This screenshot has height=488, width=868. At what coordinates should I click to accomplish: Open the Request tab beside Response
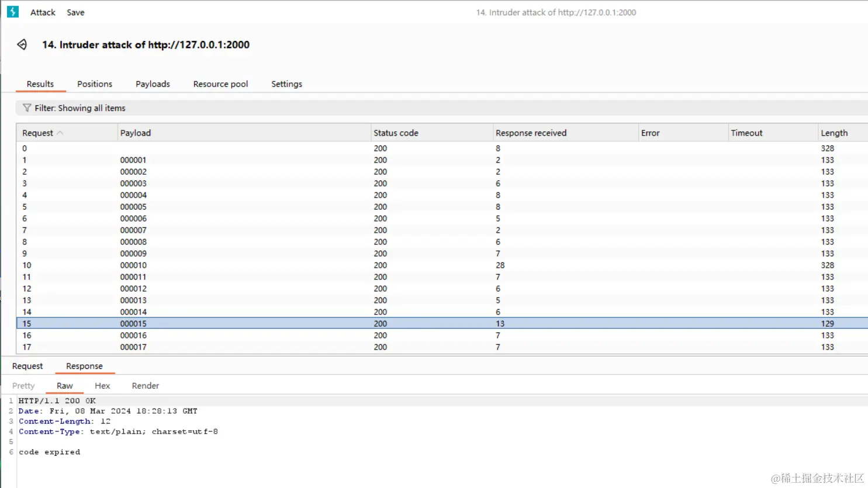[x=27, y=366]
